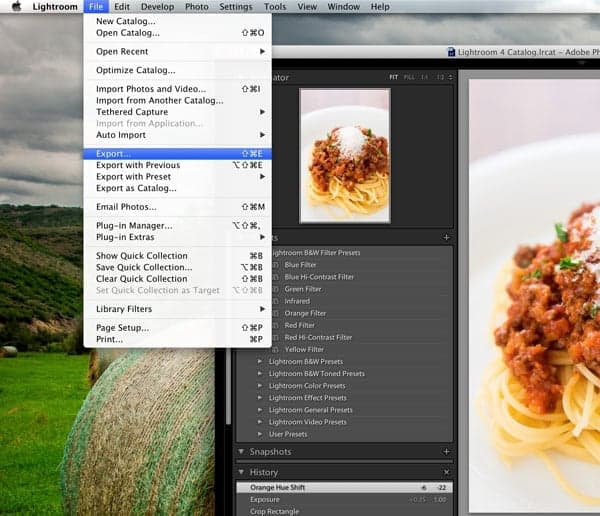Expand Lightroom Video Presets folder
The image size is (600, 516).
tap(260, 422)
